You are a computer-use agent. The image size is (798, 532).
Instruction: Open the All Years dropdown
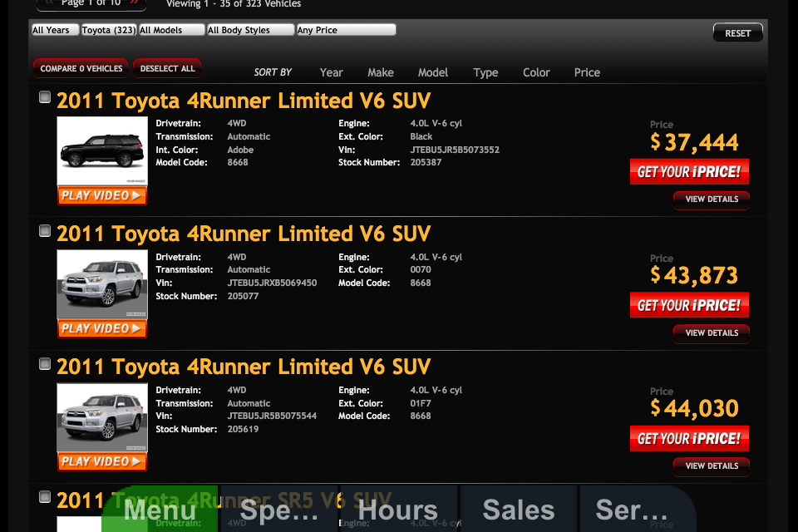tap(56, 30)
